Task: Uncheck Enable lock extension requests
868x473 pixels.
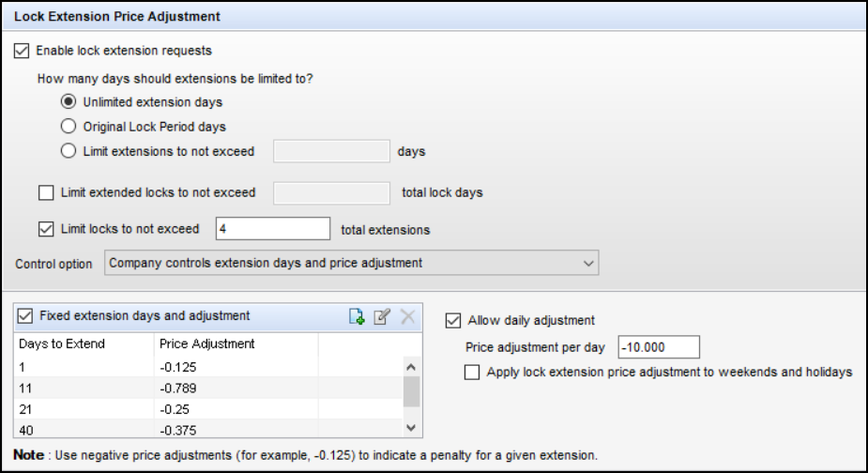Action: coord(22,51)
